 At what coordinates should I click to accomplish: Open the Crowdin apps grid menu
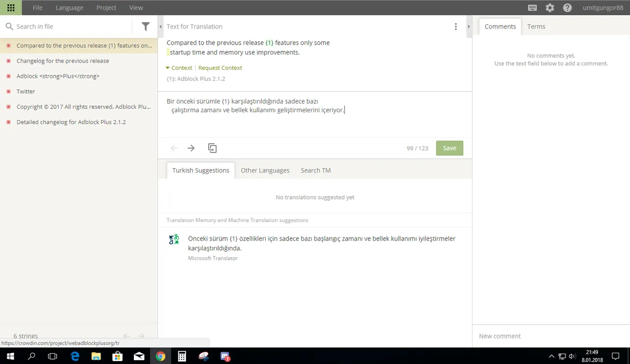click(x=11, y=7)
